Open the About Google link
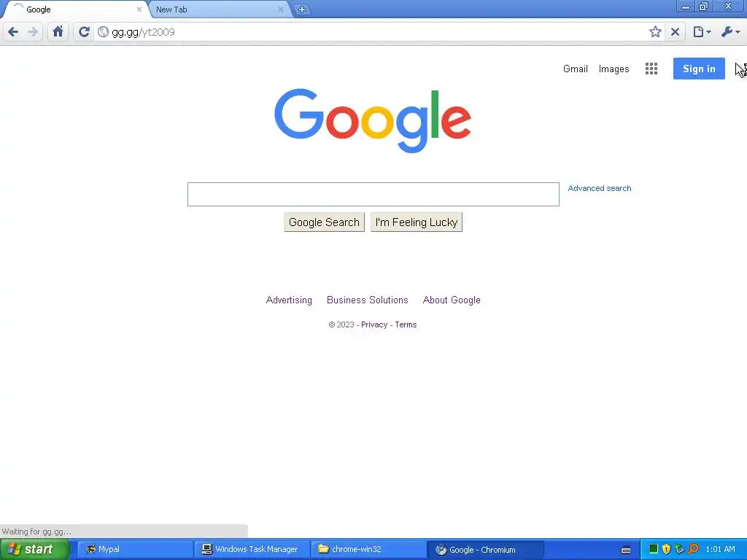 click(x=452, y=300)
